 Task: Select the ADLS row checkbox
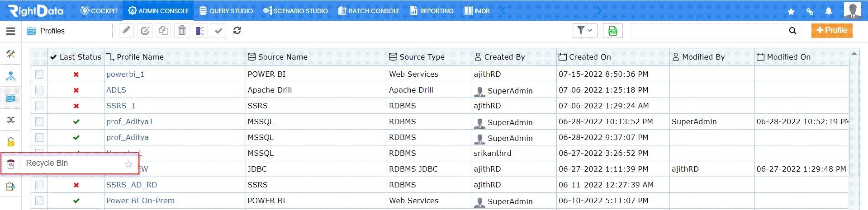(39, 90)
